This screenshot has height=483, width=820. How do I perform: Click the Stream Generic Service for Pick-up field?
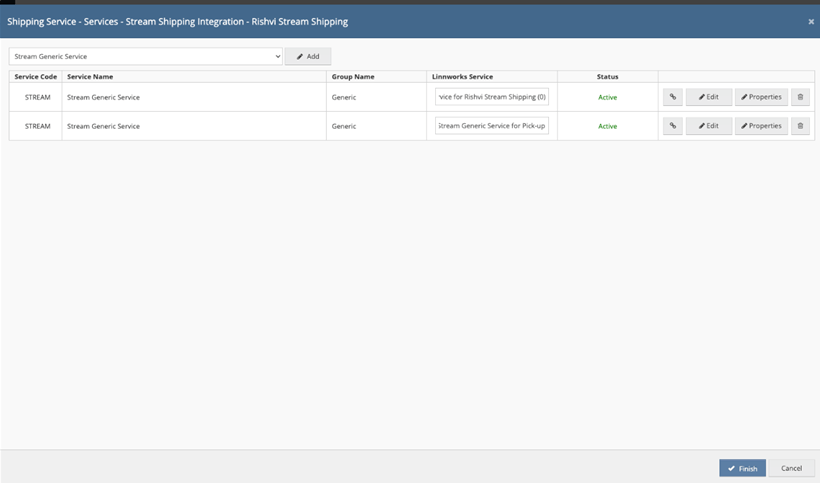[492, 126]
